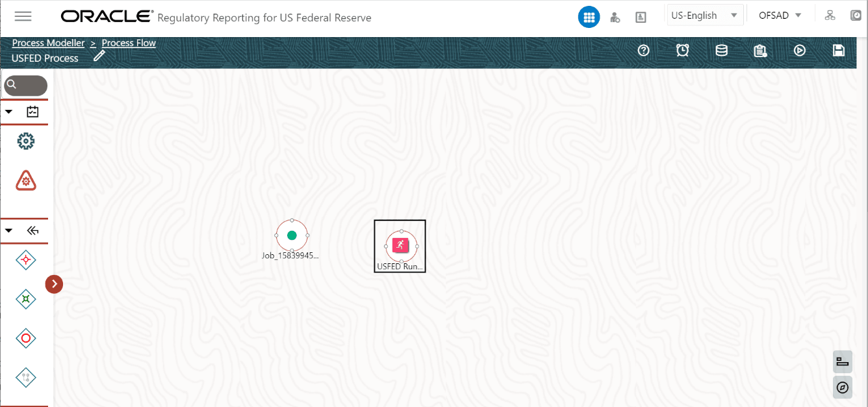The height and width of the screenshot is (407, 868).
Task: Select the USFED Run activity node
Action: 400,246
